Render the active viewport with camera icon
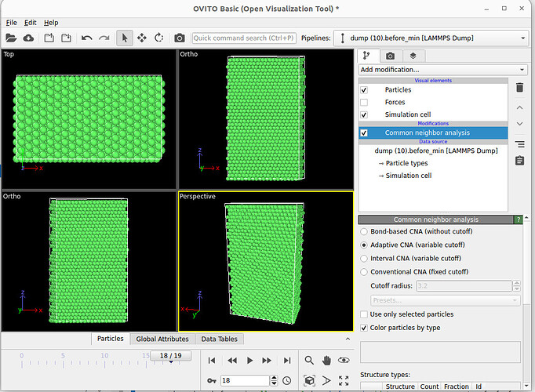 click(x=180, y=38)
